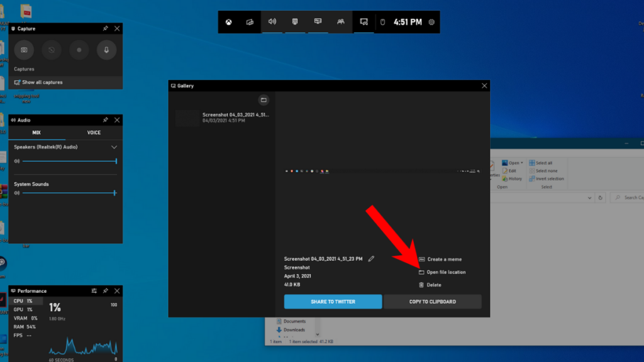This screenshot has height=362, width=644.
Task: Toggle the Performance widget from Game Bar
Action: [x=318, y=22]
